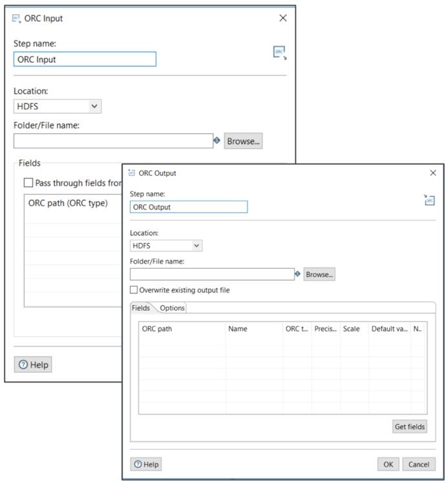Image resolution: width=448 pixels, height=484 pixels.
Task: Open Help in the ORC Output dialog
Action: click(146, 464)
